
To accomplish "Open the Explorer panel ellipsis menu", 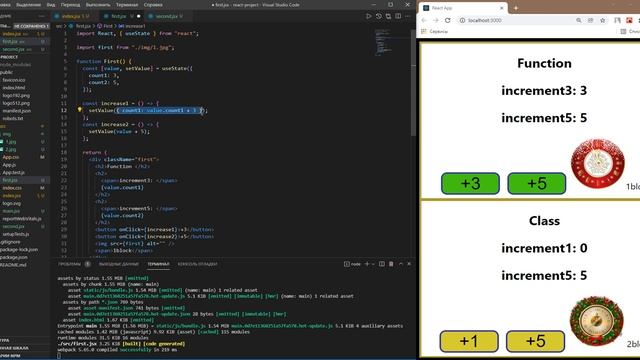I will pyautogui.click(x=41, y=16).
